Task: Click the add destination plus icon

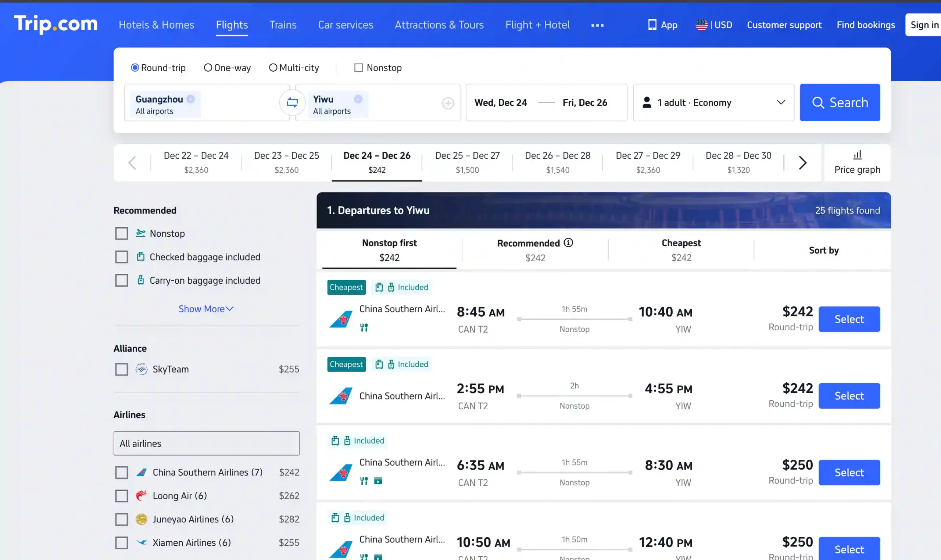Action: (x=448, y=103)
